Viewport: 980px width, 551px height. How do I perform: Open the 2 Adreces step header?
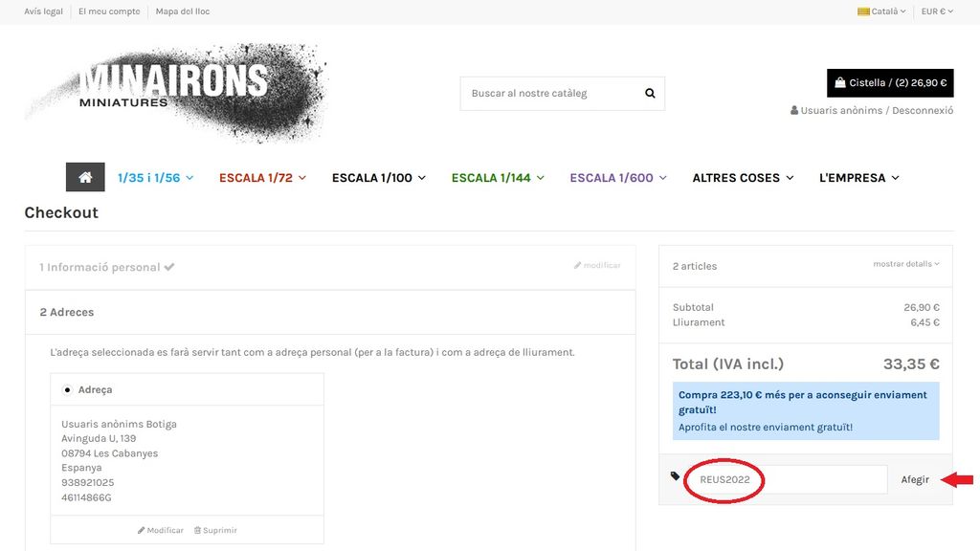tap(330, 313)
